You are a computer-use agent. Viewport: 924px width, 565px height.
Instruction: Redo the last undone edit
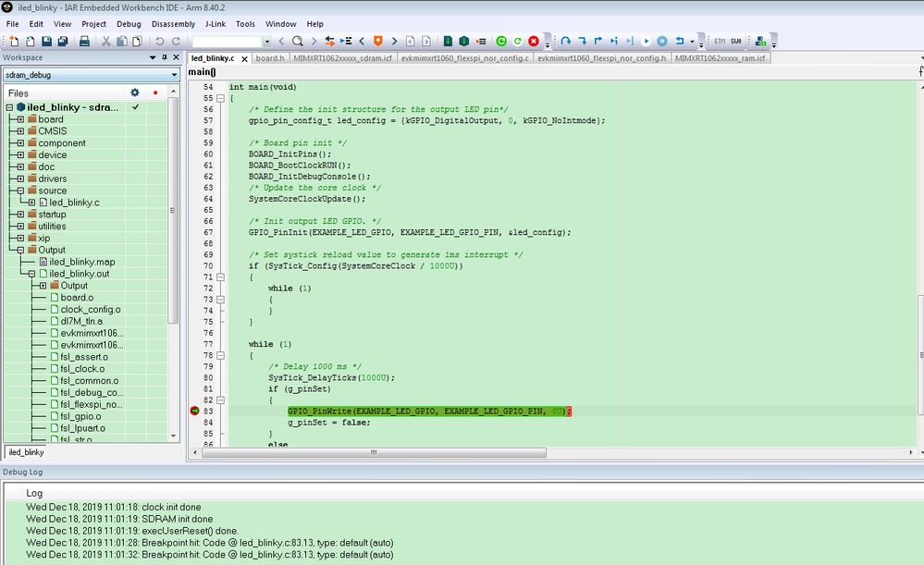click(176, 42)
